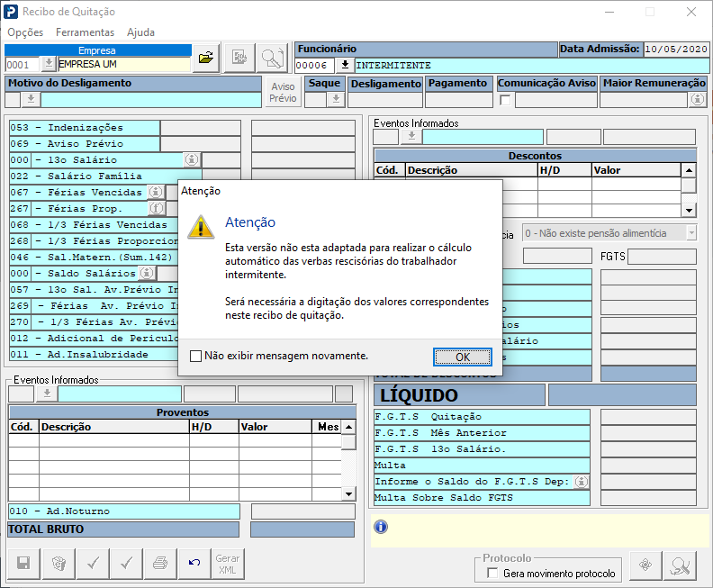Image resolution: width=713 pixels, height=588 pixels.
Task: Enable 'Gera movimento protocolo' checkbox
Action: (492, 573)
